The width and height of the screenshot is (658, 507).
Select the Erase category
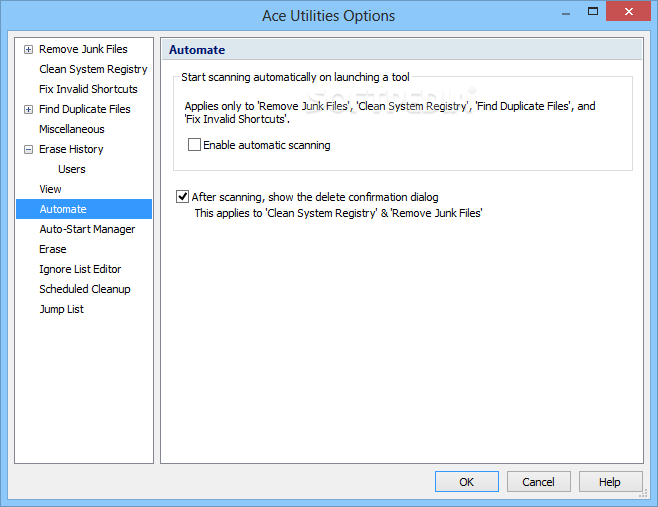(x=53, y=249)
